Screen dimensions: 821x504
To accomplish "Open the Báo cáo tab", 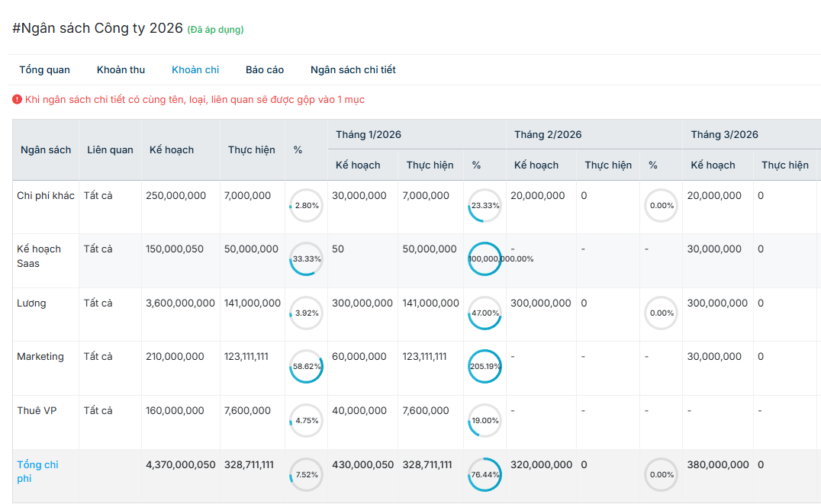I will 265,69.
